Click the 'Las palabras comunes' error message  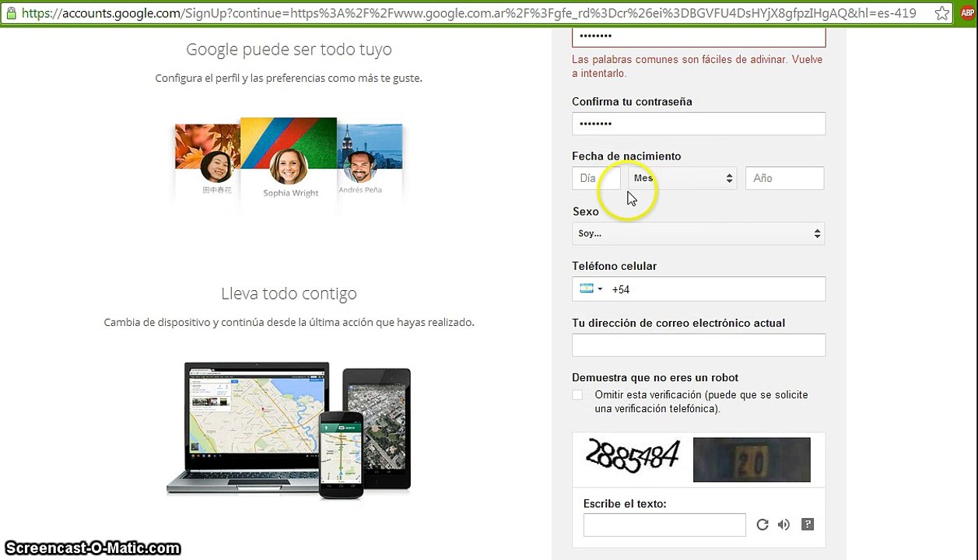tap(697, 66)
